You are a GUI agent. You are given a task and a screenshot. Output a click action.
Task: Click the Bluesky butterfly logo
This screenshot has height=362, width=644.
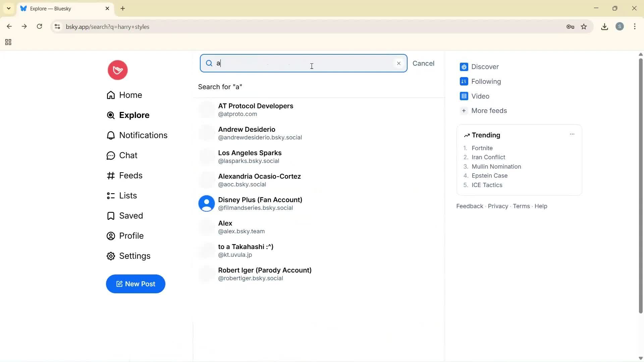[x=117, y=70]
